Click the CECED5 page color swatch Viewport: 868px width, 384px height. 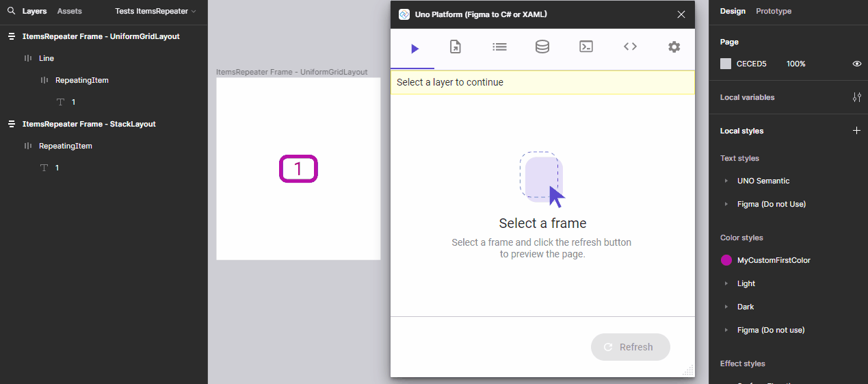coord(726,64)
